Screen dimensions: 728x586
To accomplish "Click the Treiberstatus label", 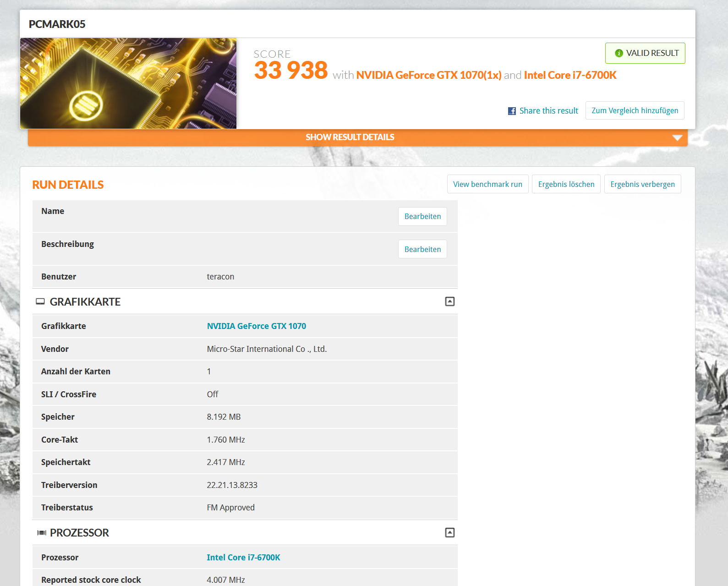I will (x=67, y=508).
